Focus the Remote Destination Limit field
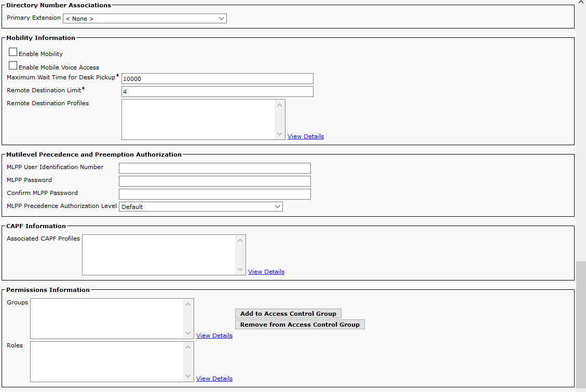Viewport: 586px width, 392px height. [217, 92]
